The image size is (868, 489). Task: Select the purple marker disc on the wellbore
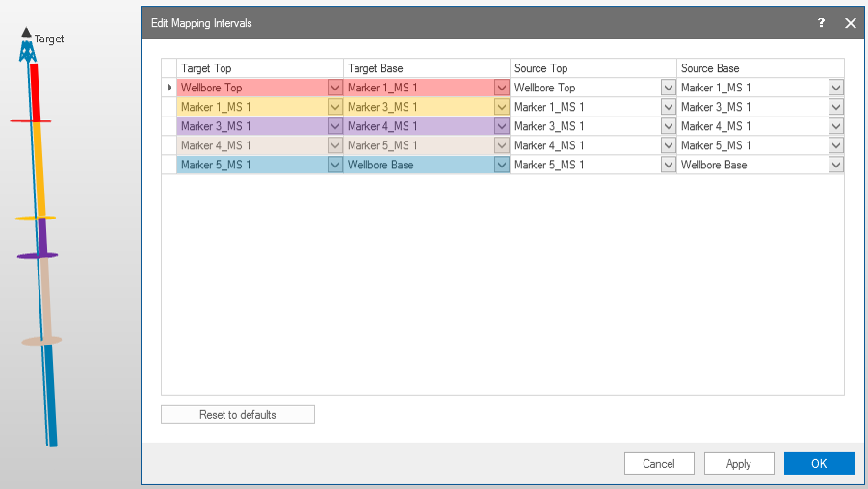coord(38,255)
